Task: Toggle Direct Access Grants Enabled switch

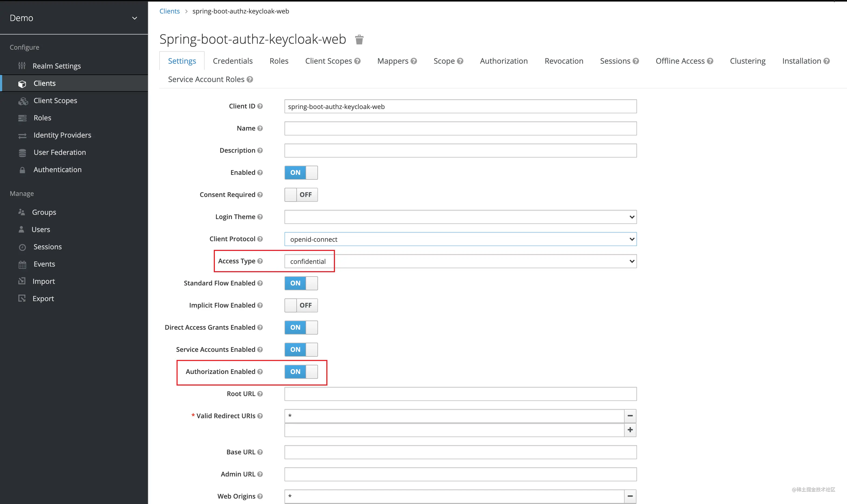Action: coord(301,327)
